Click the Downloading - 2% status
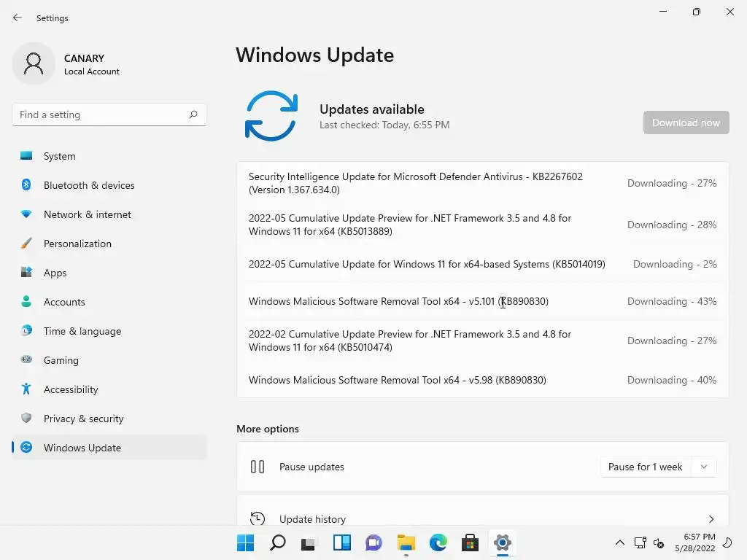 point(675,264)
